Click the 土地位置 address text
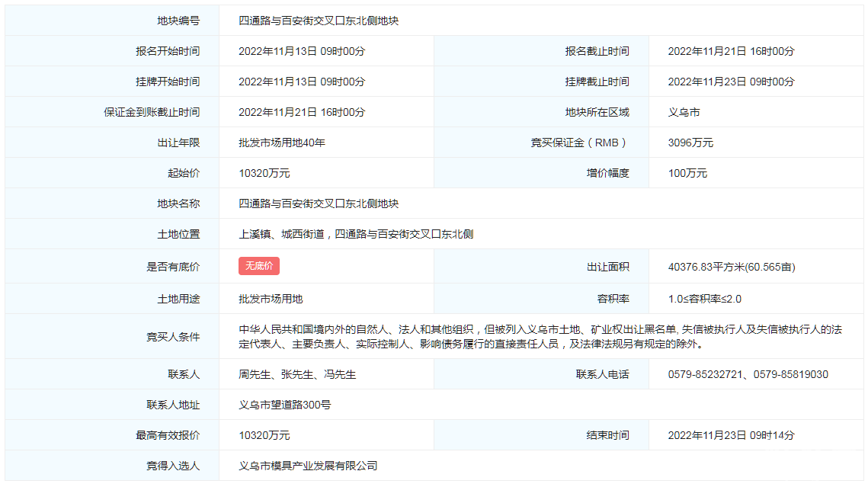868x487 pixels. pyautogui.click(x=356, y=234)
